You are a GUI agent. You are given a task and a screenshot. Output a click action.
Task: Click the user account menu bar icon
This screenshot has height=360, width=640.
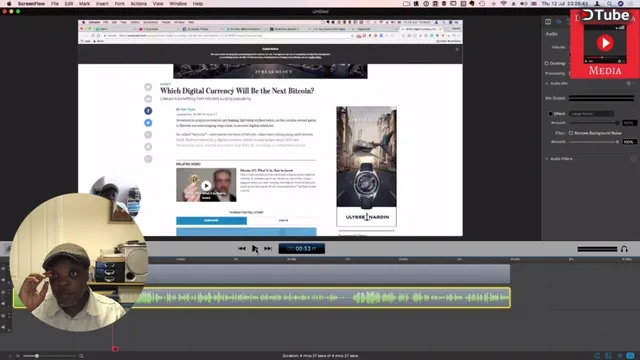(x=597, y=4)
